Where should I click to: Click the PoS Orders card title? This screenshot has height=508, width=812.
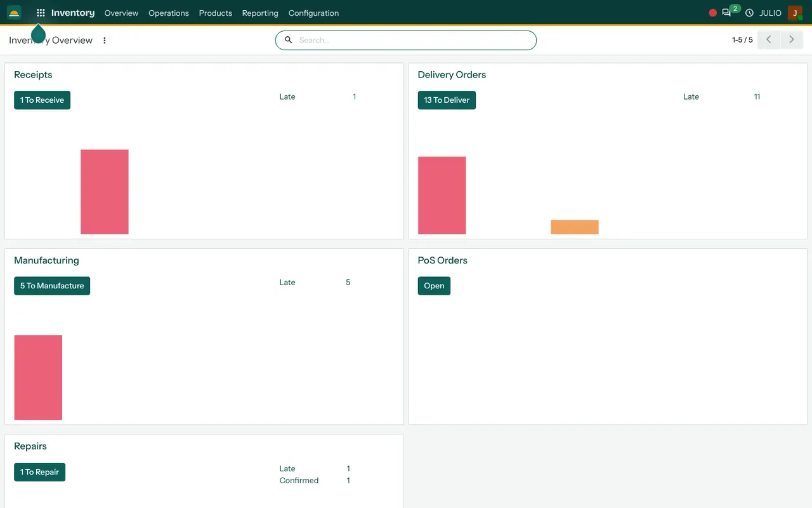point(442,260)
